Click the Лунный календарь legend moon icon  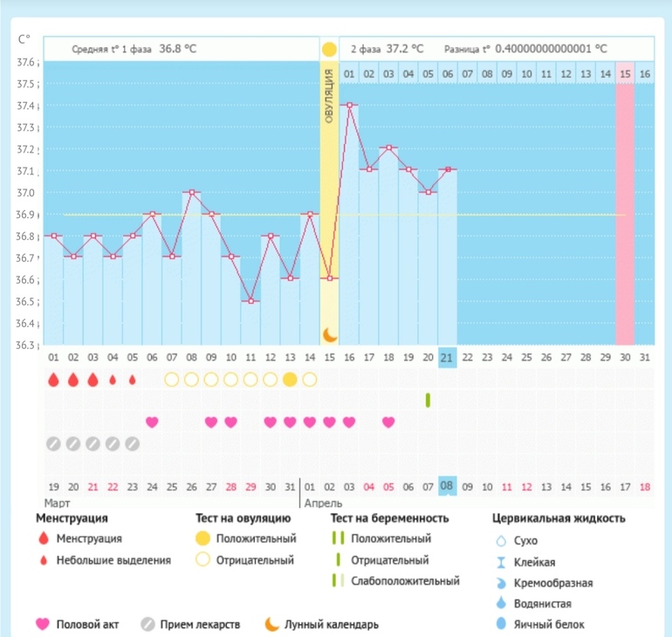pos(272,624)
